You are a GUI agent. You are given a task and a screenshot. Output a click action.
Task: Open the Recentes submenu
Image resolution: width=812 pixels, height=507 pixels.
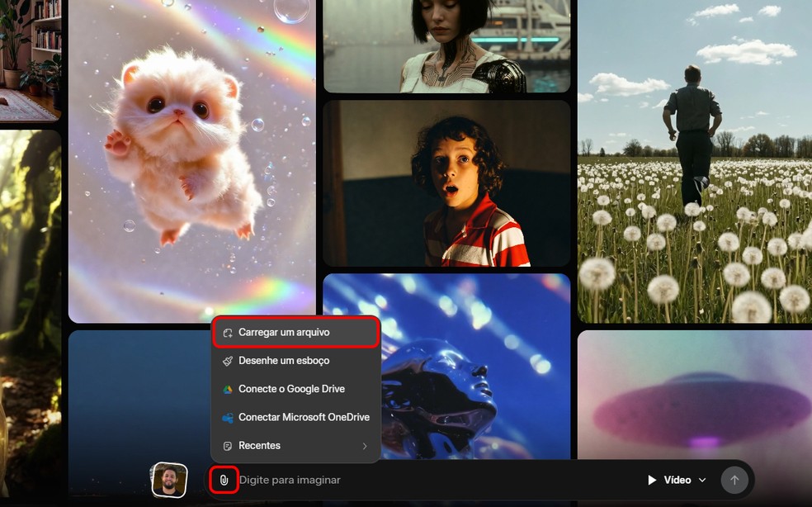[x=295, y=446]
